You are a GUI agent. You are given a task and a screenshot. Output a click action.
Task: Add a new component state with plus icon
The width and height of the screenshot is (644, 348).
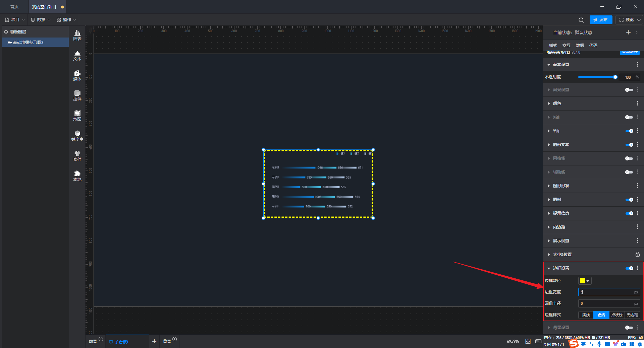point(628,32)
